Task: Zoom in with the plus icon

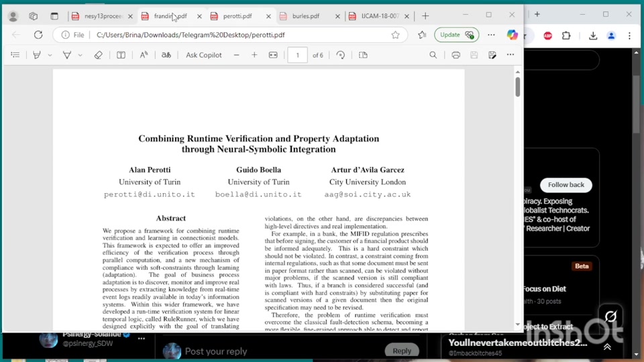Action: coord(254,55)
